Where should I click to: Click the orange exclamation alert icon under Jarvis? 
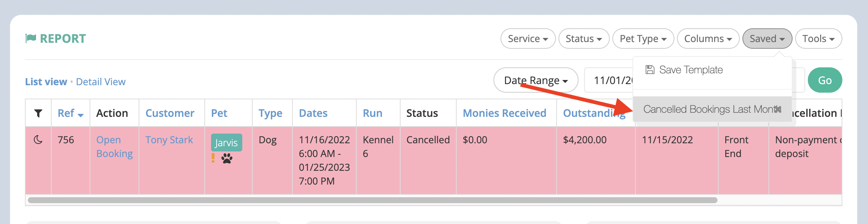(x=213, y=158)
